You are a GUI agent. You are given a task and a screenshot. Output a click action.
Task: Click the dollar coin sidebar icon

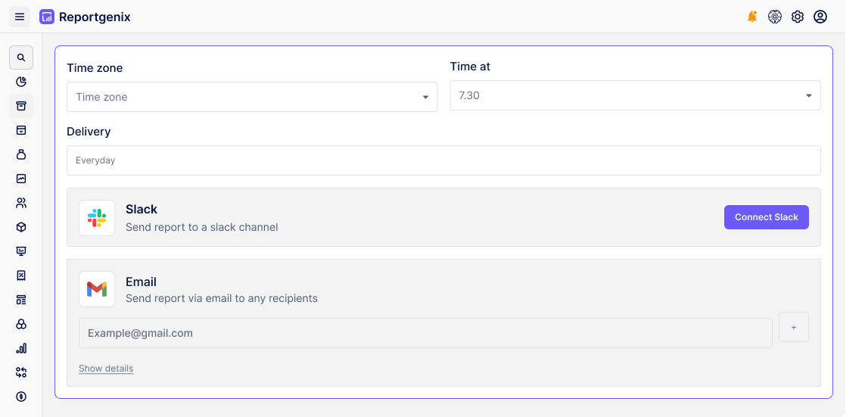(21, 397)
